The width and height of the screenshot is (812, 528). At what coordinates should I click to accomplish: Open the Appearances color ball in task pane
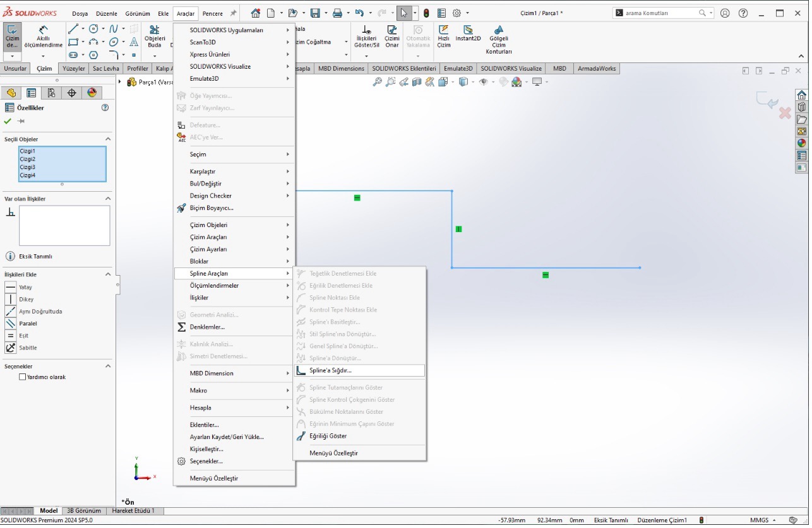[x=802, y=143]
